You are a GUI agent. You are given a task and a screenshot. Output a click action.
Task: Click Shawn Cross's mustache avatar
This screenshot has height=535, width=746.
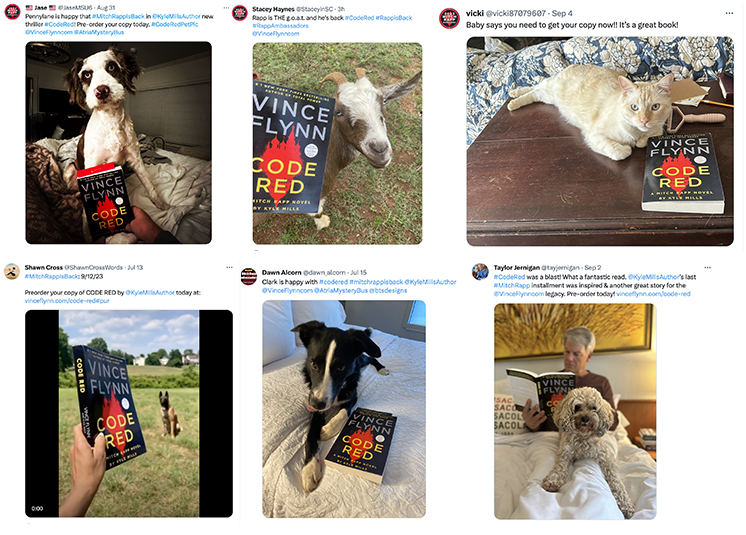(x=12, y=272)
